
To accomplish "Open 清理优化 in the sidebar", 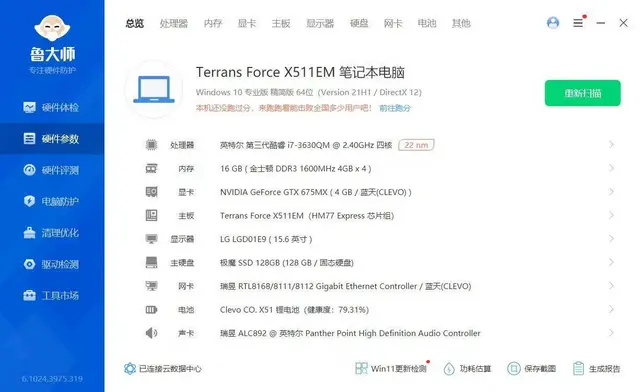I will pyautogui.click(x=52, y=233).
